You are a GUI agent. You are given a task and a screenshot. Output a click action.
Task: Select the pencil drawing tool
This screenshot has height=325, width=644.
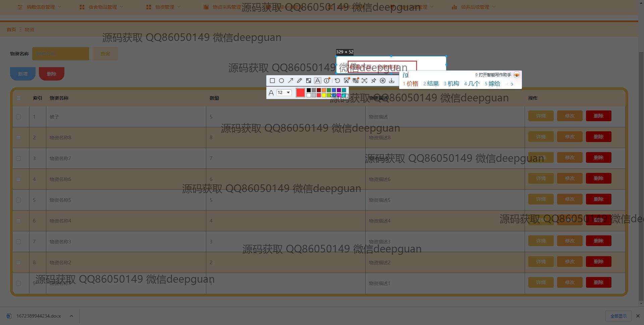pos(300,81)
